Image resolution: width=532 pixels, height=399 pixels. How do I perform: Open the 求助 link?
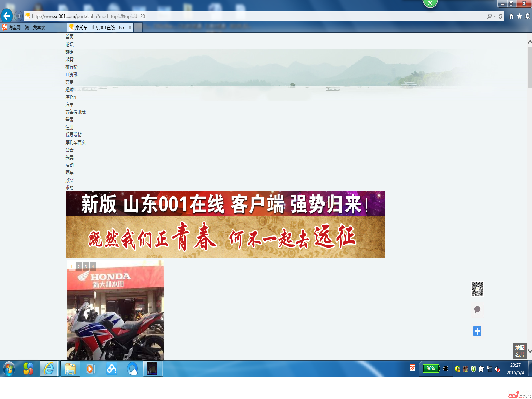click(x=70, y=188)
